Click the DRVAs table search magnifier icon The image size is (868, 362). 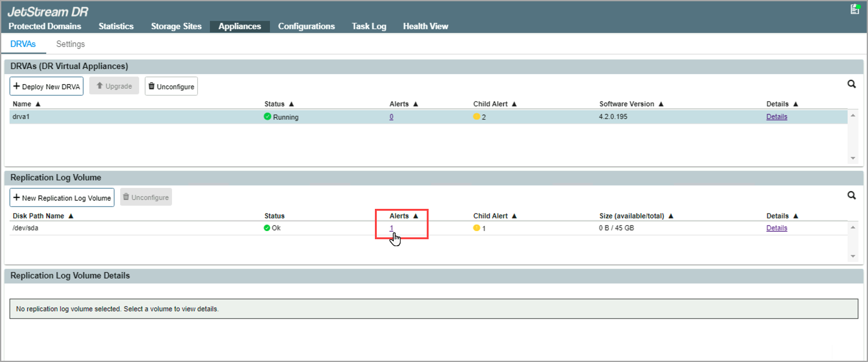tap(852, 84)
